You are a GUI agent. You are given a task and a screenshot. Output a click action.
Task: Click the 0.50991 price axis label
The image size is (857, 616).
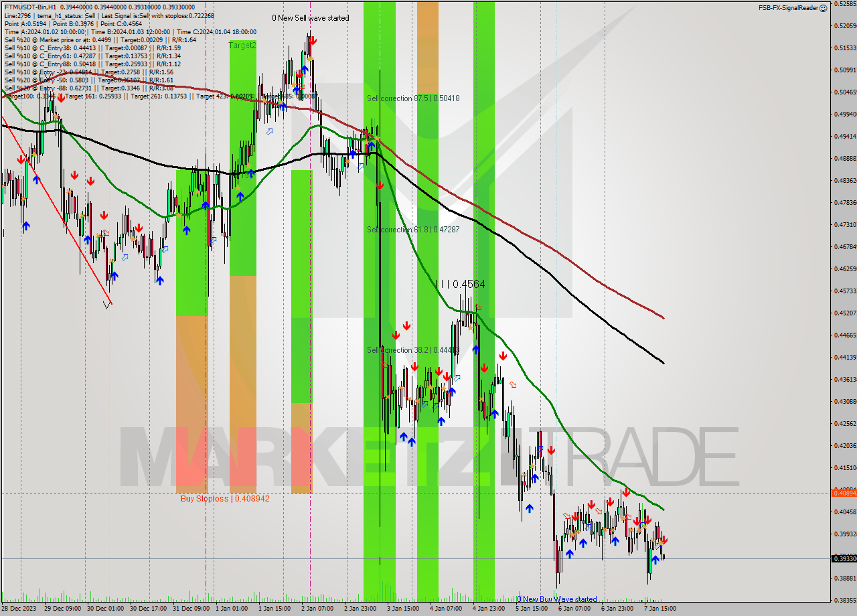(845, 70)
